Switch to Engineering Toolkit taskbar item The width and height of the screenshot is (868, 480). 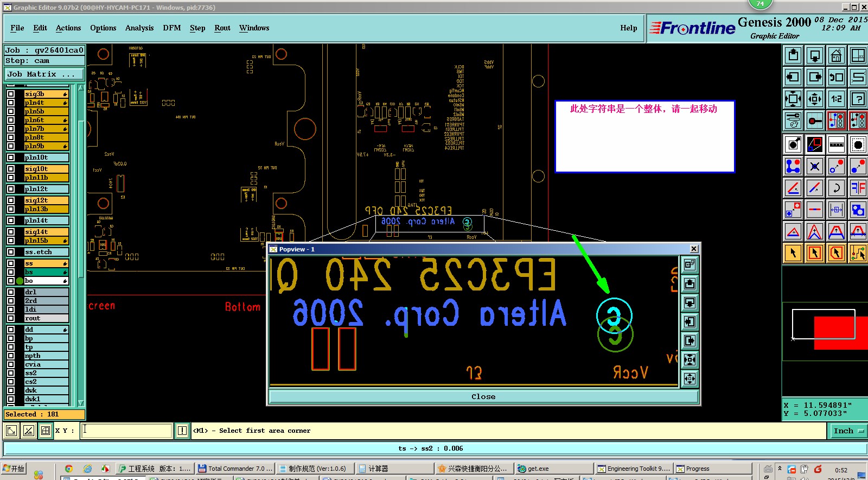pyautogui.click(x=634, y=469)
